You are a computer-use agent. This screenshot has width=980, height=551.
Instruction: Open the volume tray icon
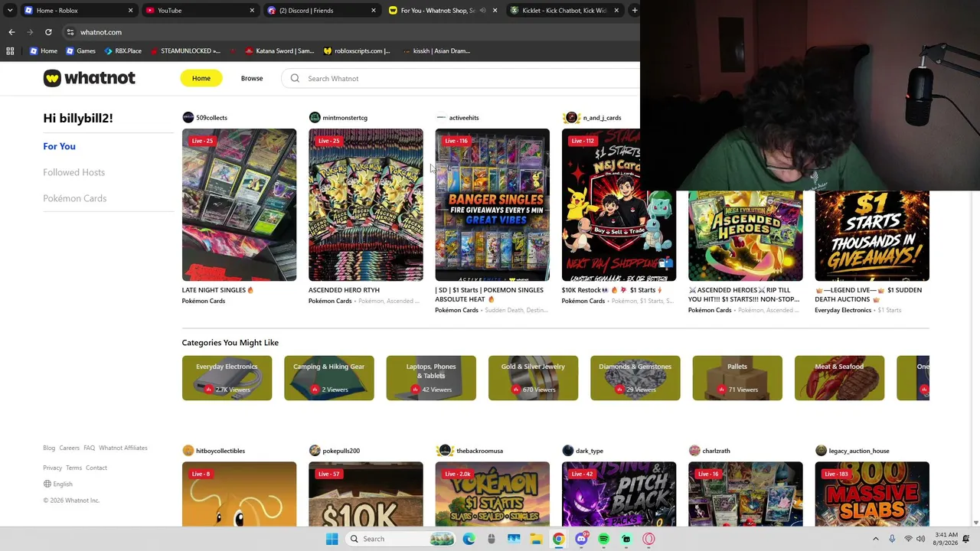(922, 539)
